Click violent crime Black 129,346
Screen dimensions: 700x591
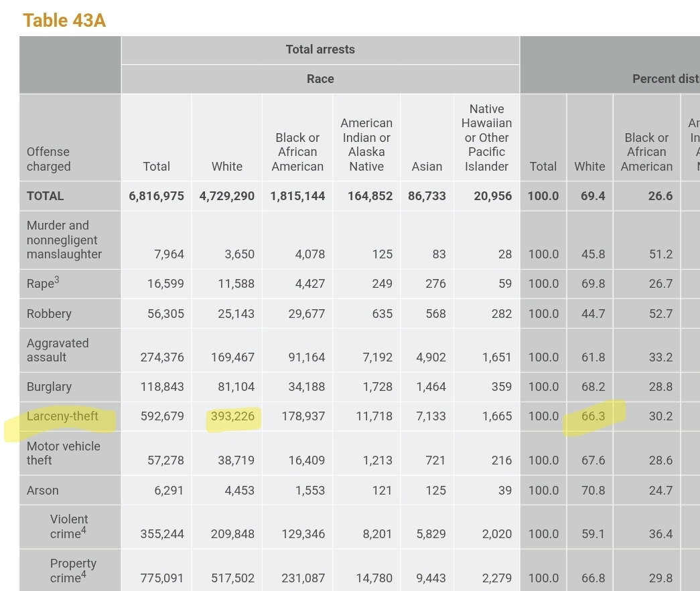point(303,534)
